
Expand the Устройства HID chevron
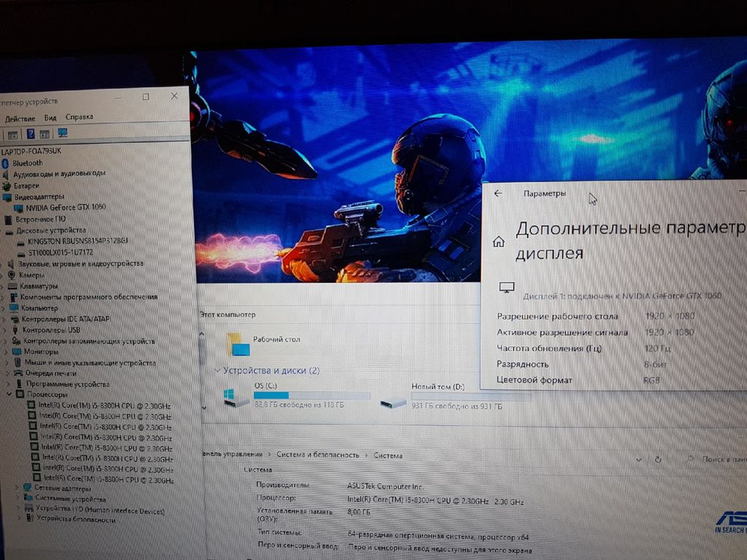[x=20, y=508]
